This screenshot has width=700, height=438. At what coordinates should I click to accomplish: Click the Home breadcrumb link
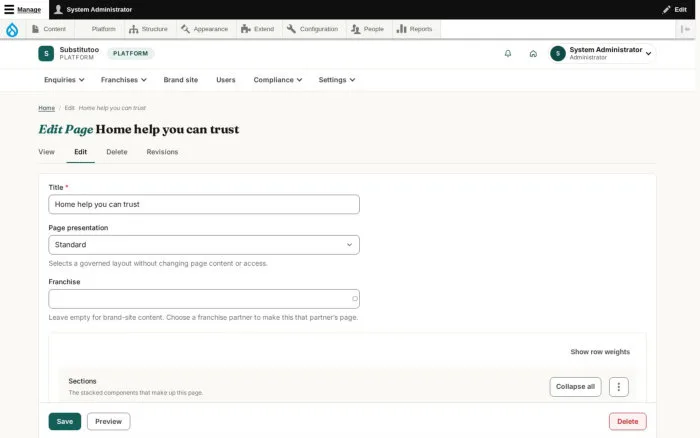46,108
